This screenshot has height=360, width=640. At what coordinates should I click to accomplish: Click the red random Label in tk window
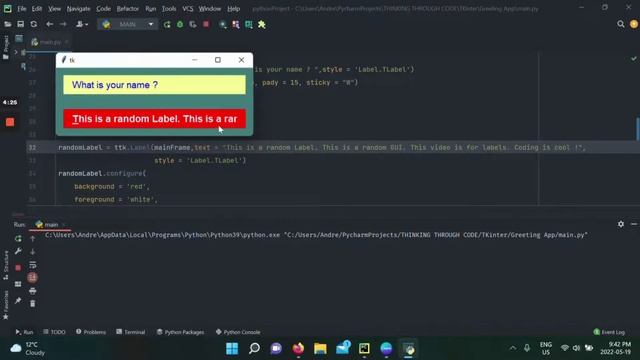[154, 119]
